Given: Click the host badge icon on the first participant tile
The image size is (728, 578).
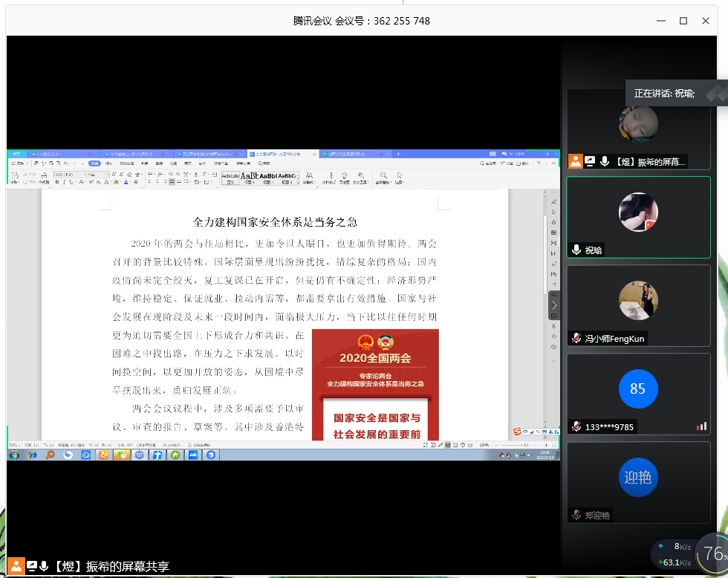Looking at the screenshot, I should pos(575,161).
